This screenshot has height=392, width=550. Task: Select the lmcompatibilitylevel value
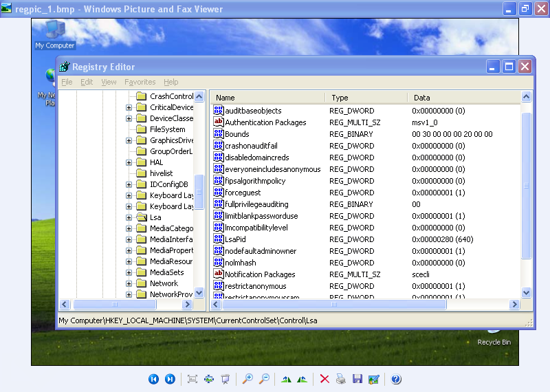coord(256,228)
